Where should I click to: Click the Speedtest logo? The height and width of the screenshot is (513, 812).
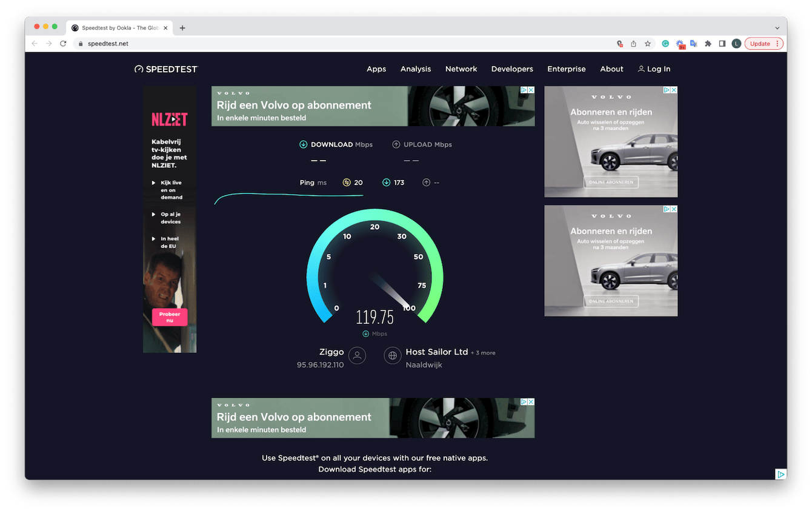coord(166,69)
